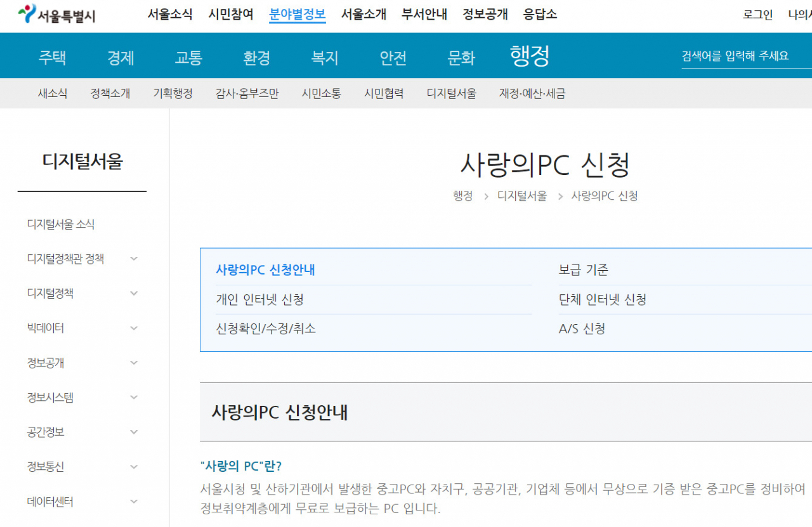Open 디지털정책 sidebar item
812x527 pixels.
tap(50, 294)
